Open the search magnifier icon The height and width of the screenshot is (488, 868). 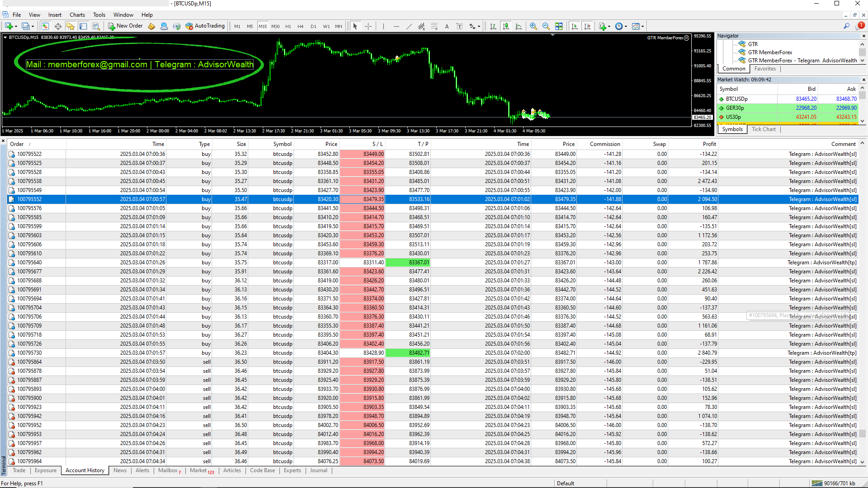click(x=846, y=26)
